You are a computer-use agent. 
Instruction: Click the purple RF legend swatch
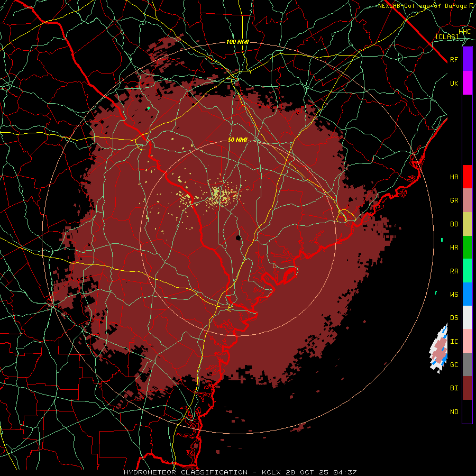click(x=467, y=59)
